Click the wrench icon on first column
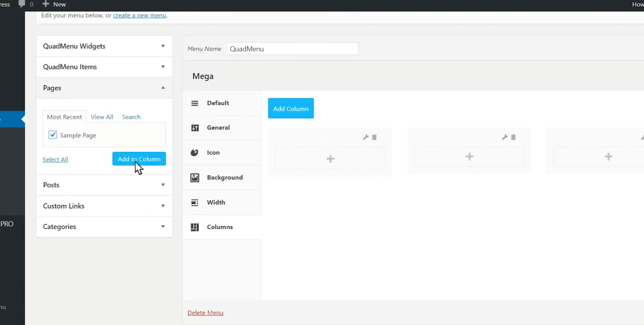Screen dimensions: 644x325 coord(366,137)
